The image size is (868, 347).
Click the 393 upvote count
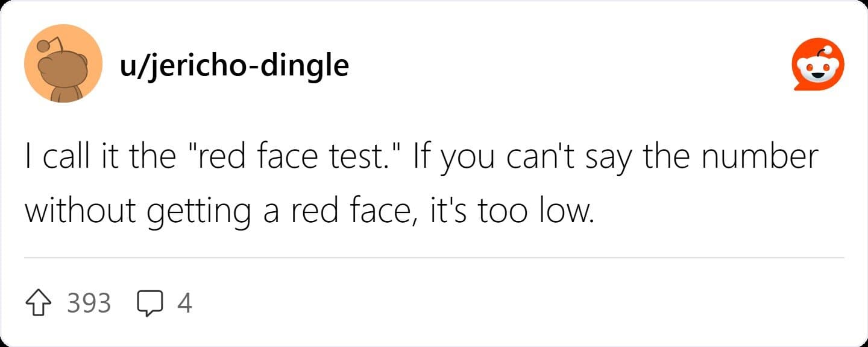click(x=89, y=303)
